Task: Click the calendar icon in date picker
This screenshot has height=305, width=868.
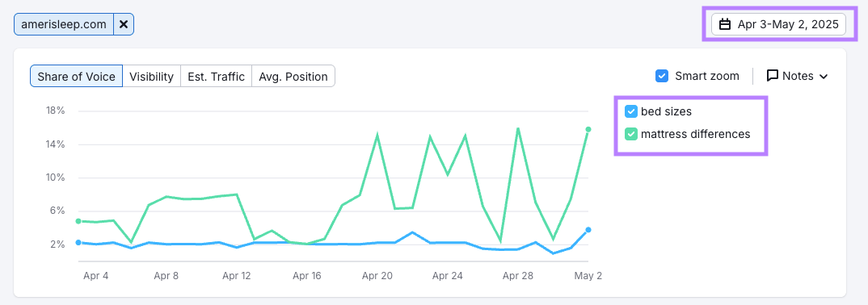Action: click(725, 24)
